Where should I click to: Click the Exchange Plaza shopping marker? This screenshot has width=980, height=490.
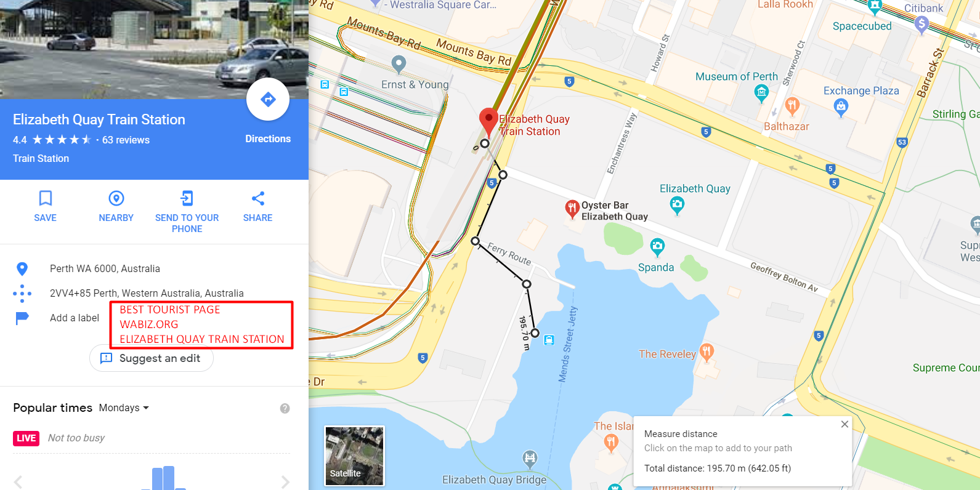tap(841, 108)
